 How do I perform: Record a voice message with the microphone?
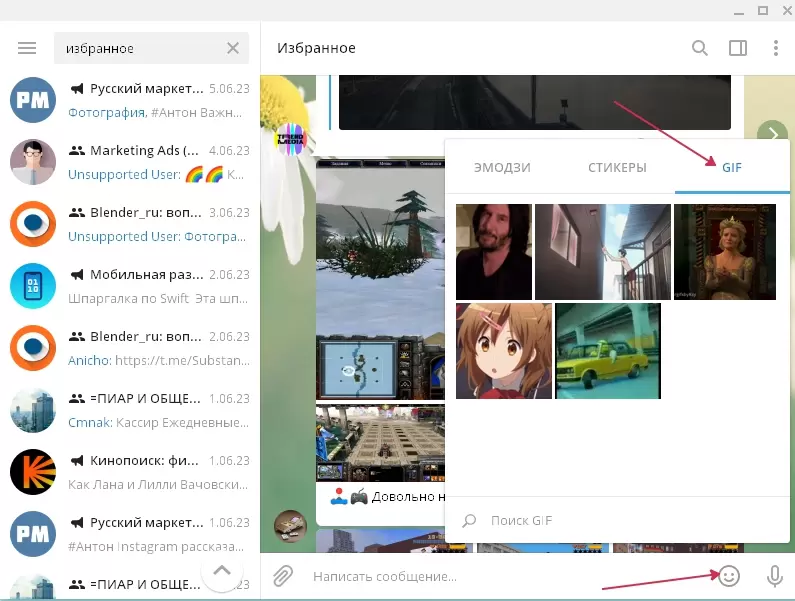773,576
